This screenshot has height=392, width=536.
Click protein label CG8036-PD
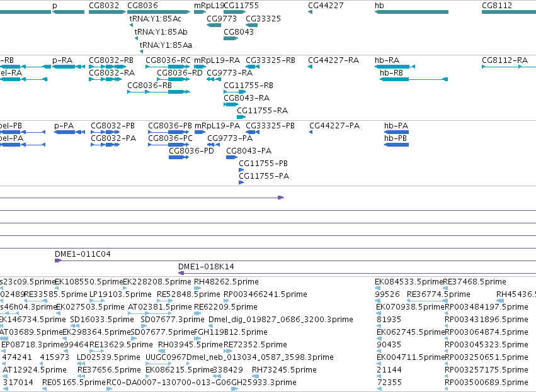(x=191, y=151)
